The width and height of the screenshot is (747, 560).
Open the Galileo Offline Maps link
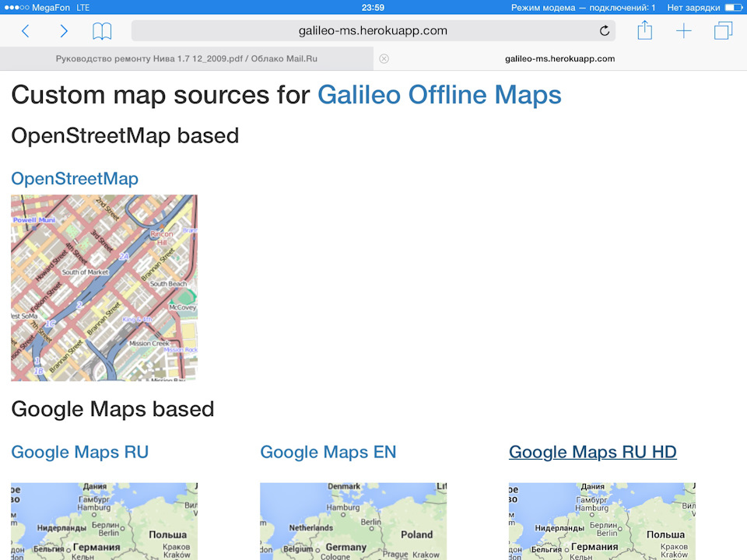[439, 94]
